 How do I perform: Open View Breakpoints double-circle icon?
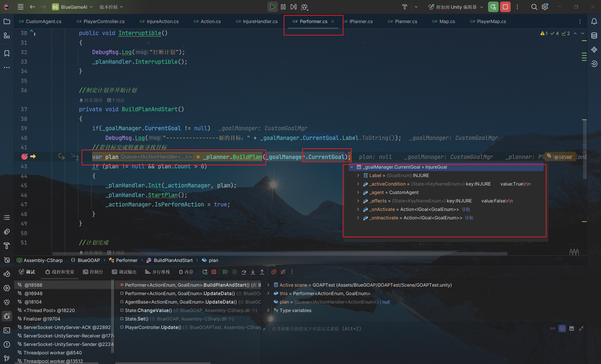(274, 272)
